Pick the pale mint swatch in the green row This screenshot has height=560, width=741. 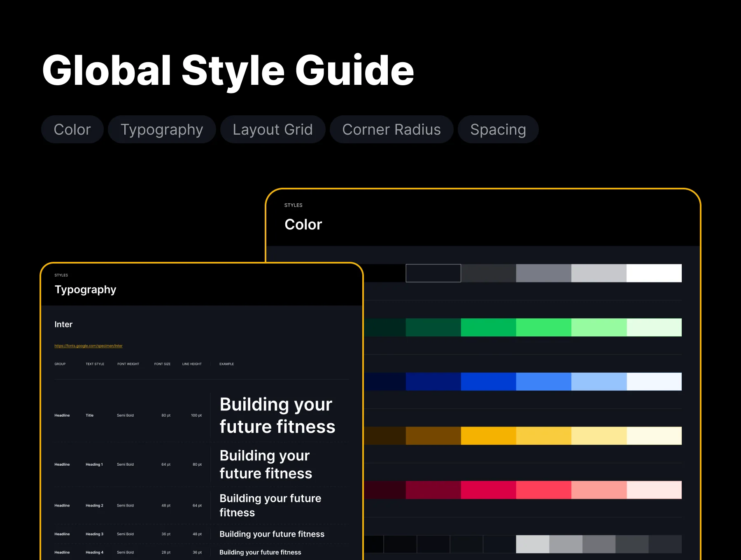pos(599,327)
